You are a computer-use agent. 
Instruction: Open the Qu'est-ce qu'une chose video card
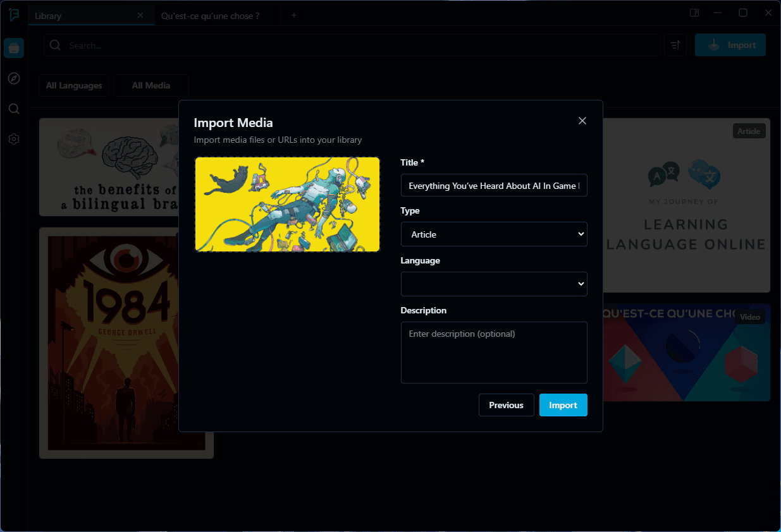click(686, 353)
